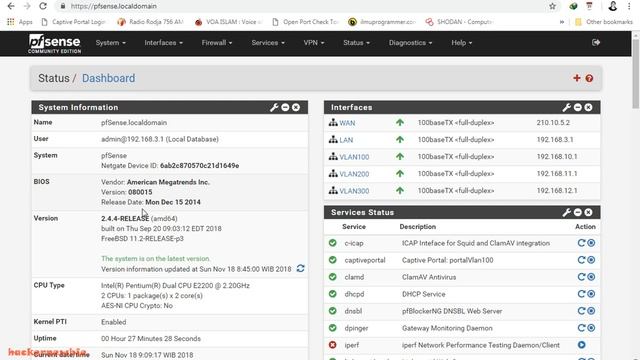This screenshot has width=640, height=360.
Task: Configure Interfaces widget with wrench icon
Action: coord(567,107)
